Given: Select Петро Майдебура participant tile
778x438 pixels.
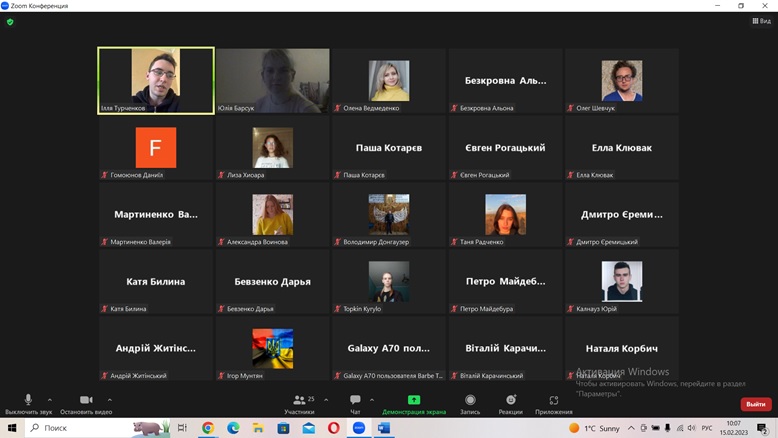Looking at the screenshot, I should click(505, 282).
